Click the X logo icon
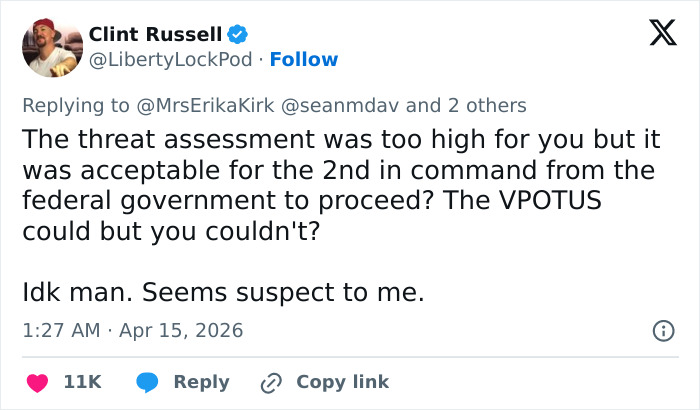 click(656, 34)
